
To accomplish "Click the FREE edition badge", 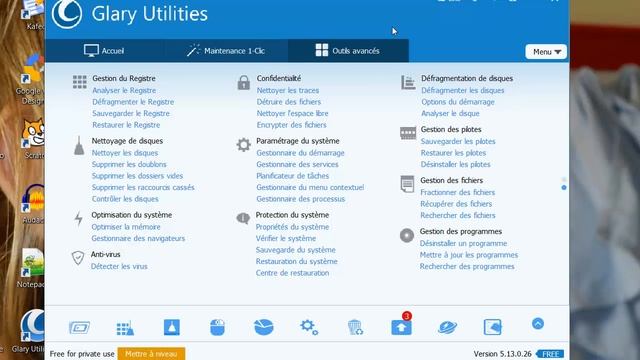I will point(550,354).
